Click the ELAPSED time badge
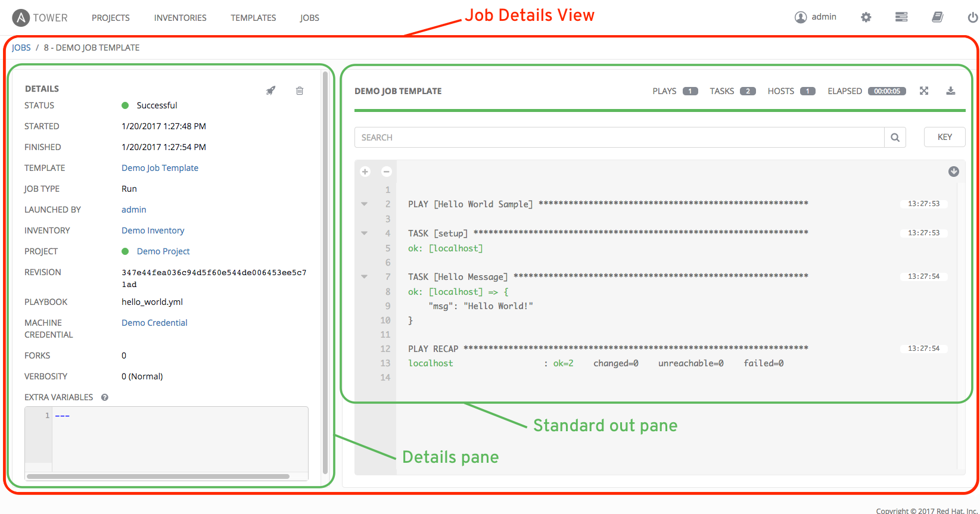 coord(887,91)
